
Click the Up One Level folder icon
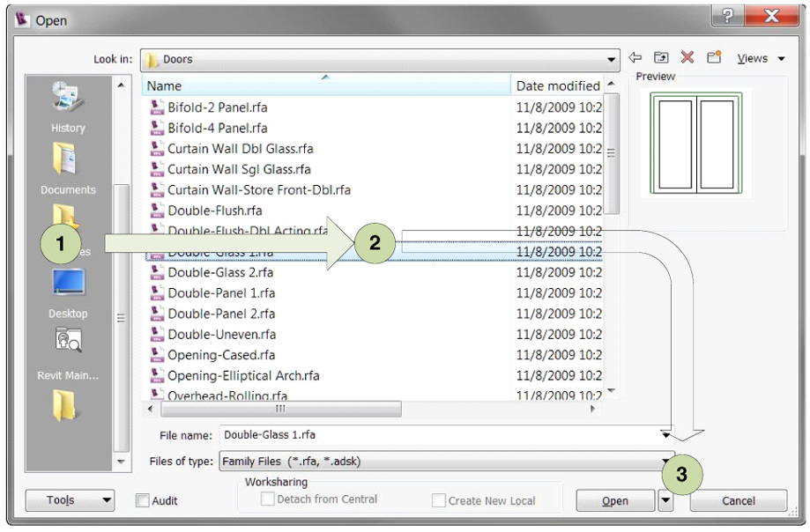(x=659, y=57)
